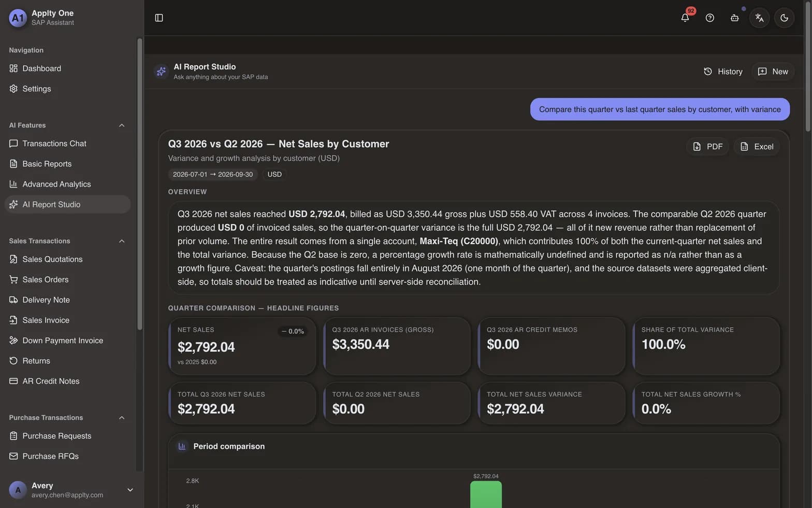Click the Delivery Note truck icon
The image size is (812, 508).
tap(13, 300)
